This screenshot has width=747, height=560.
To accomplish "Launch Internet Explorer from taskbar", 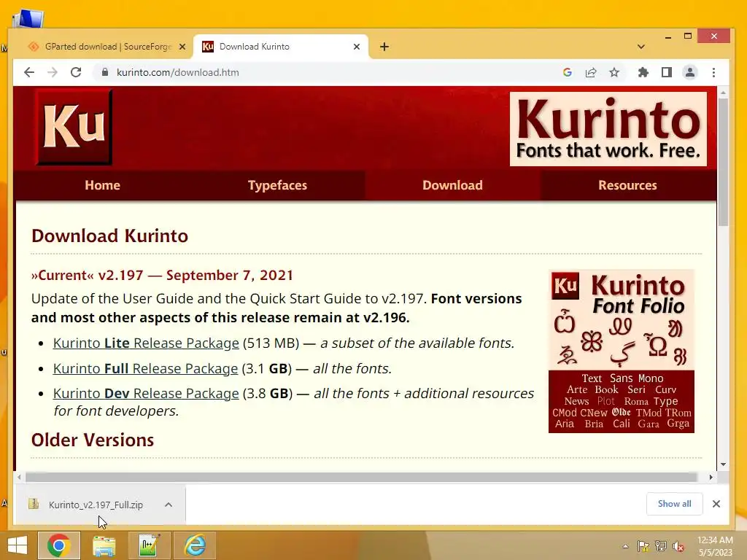I will tap(196, 545).
